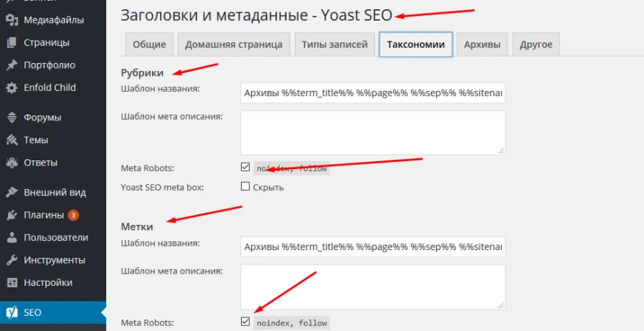Click the Рубрики section heading

(142, 73)
